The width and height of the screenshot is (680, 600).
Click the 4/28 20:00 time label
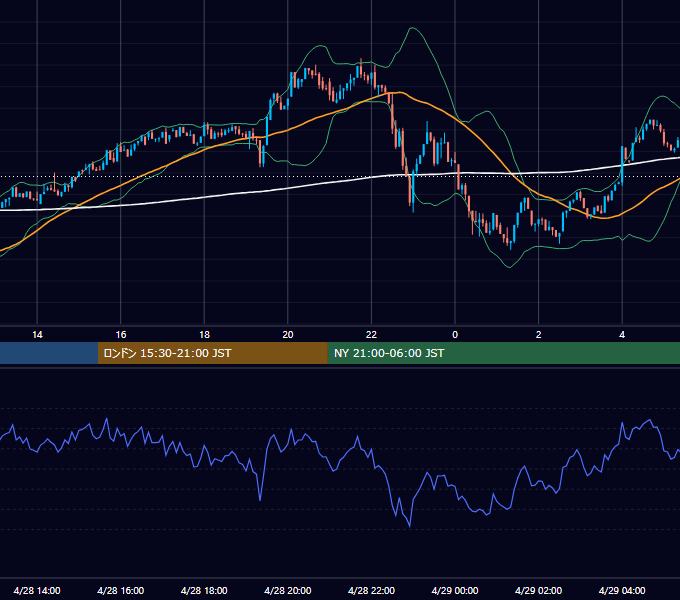(288, 590)
